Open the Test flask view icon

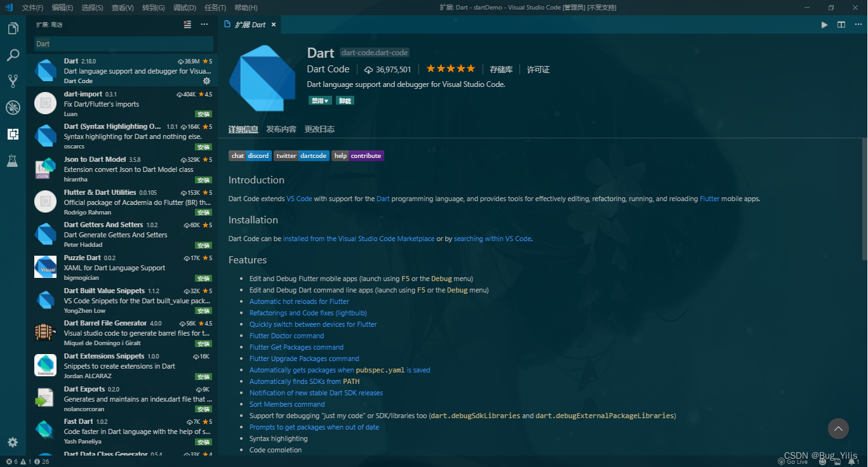point(13,161)
